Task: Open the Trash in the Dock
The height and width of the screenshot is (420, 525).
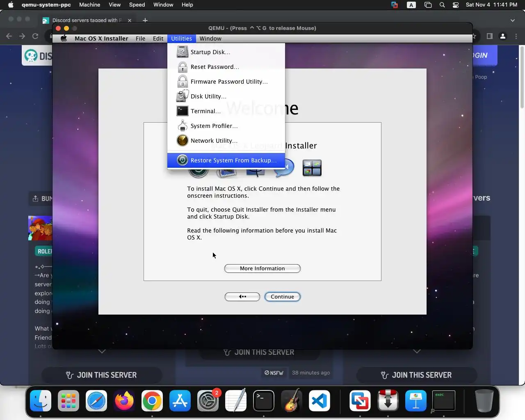Action: pyautogui.click(x=484, y=400)
